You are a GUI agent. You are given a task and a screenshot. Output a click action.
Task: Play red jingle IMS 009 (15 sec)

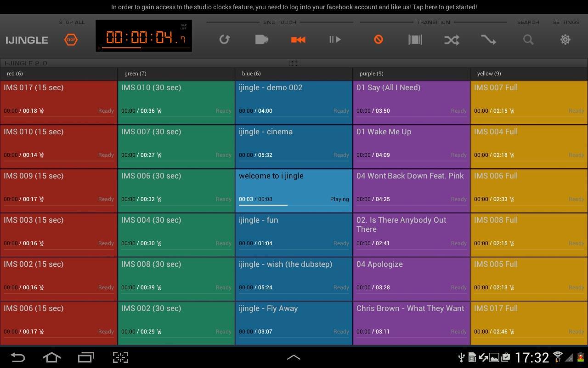pyautogui.click(x=59, y=190)
